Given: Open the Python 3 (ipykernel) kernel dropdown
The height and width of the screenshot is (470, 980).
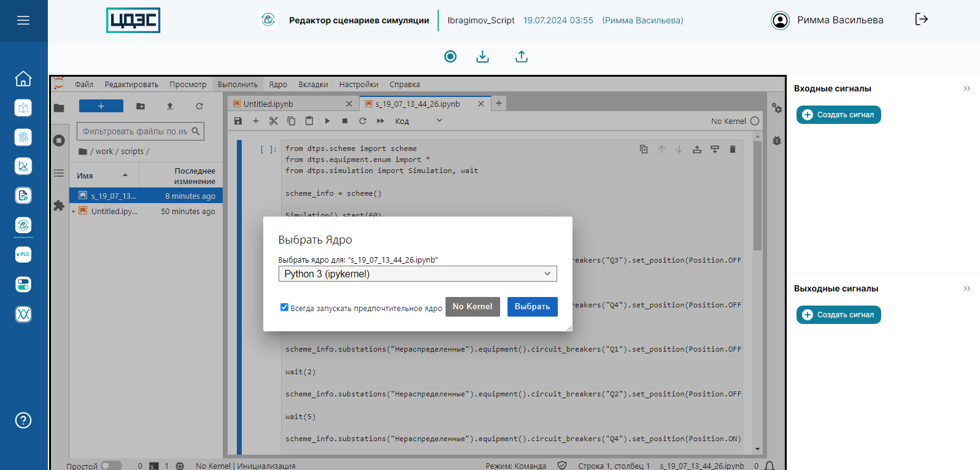Looking at the screenshot, I should coord(417,274).
